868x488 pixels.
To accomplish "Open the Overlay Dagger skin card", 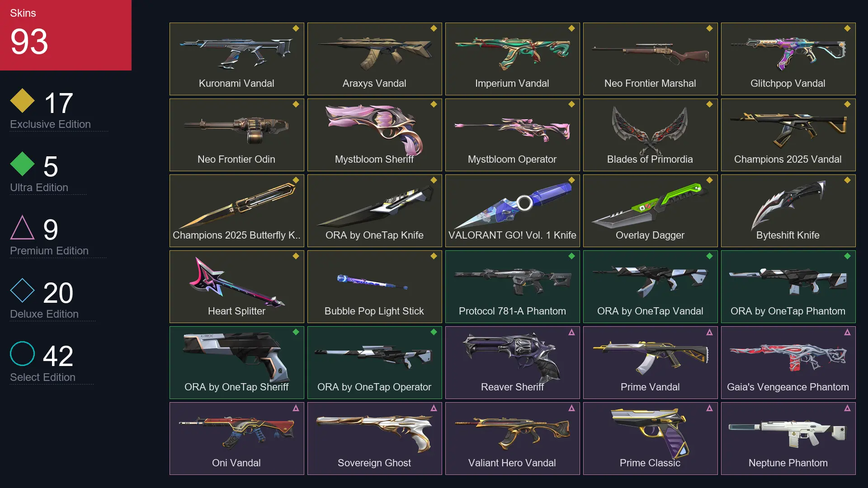I will [x=650, y=211].
